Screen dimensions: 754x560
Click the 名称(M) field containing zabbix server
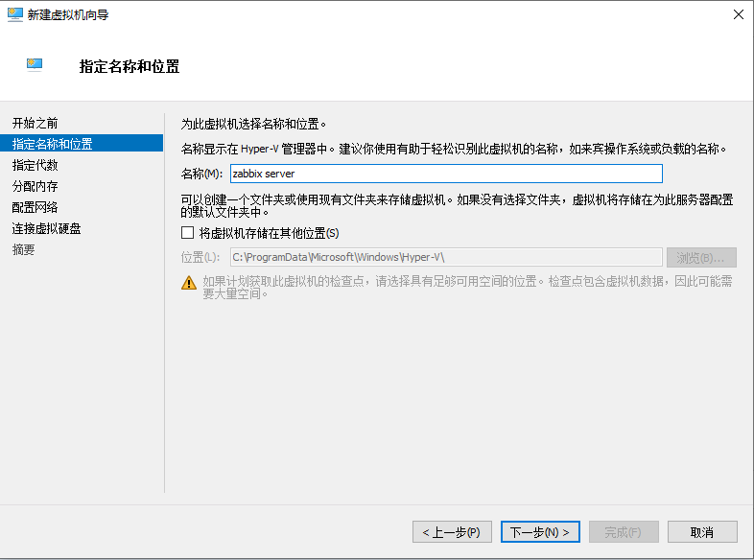pyautogui.click(x=446, y=174)
